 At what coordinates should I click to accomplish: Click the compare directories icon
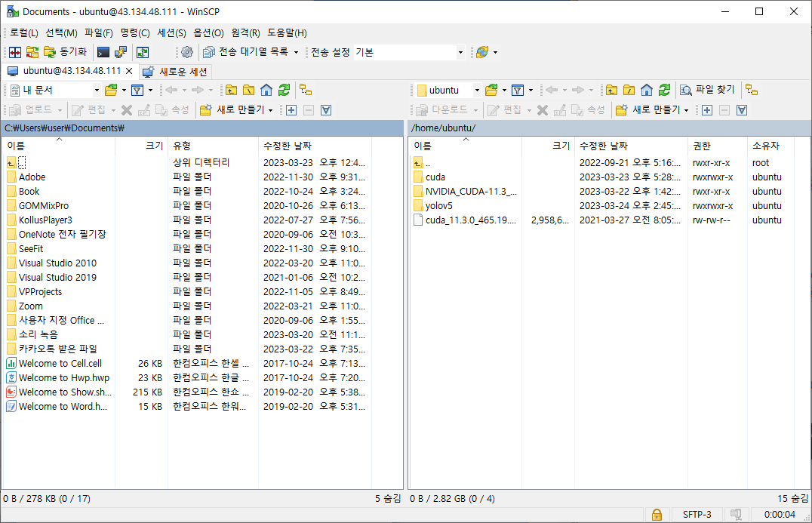(x=32, y=52)
